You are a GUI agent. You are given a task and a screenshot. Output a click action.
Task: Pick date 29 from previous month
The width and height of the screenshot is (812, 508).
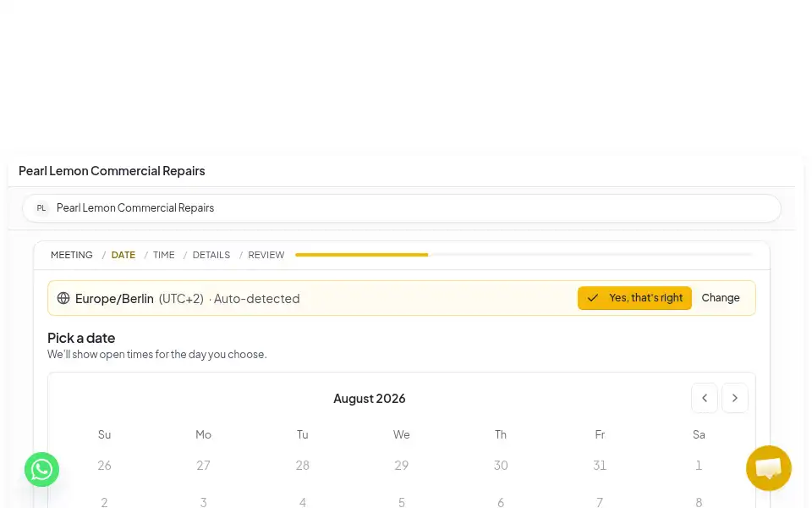point(401,466)
